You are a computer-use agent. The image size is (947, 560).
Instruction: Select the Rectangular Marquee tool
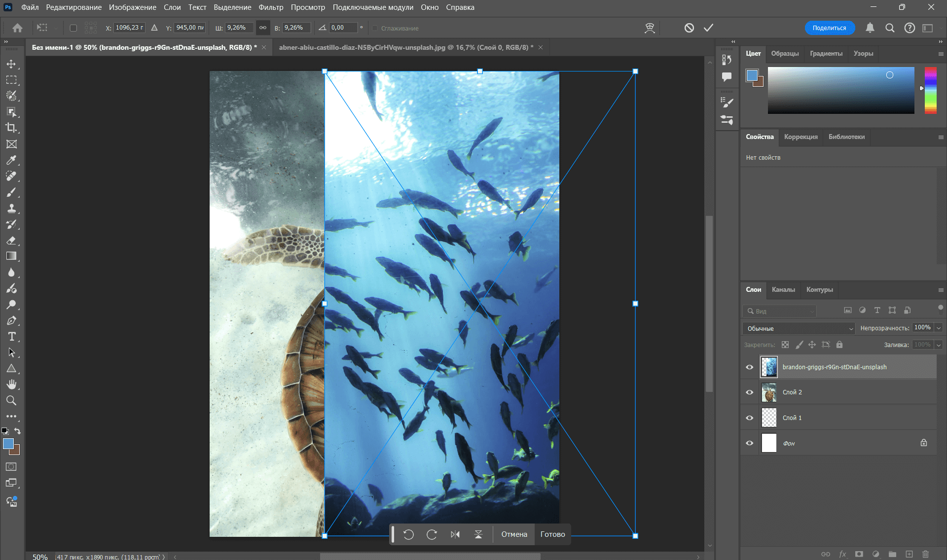11,80
